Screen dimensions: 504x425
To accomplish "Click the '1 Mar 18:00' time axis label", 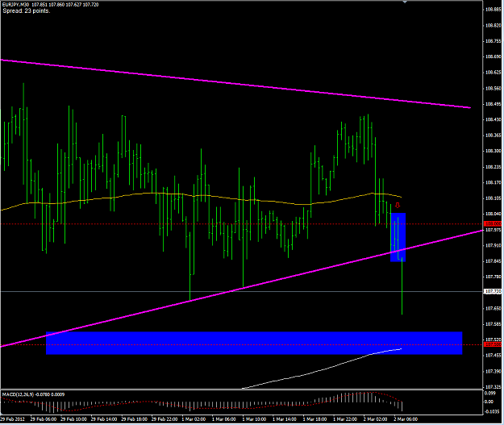I will 314,419.
